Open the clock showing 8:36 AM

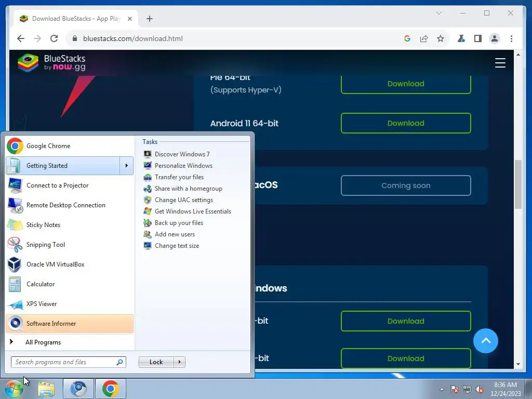point(506,389)
